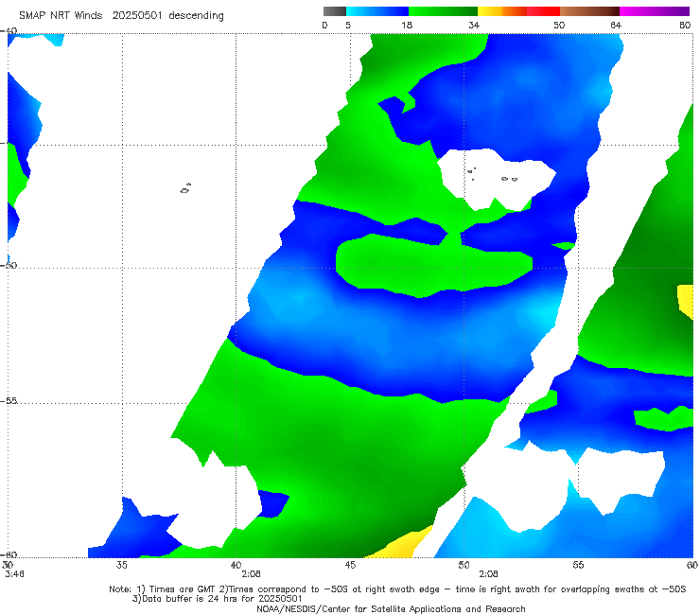700x615 pixels.
Task: Click the longitude axis label "40"
Action: pyautogui.click(x=236, y=565)
